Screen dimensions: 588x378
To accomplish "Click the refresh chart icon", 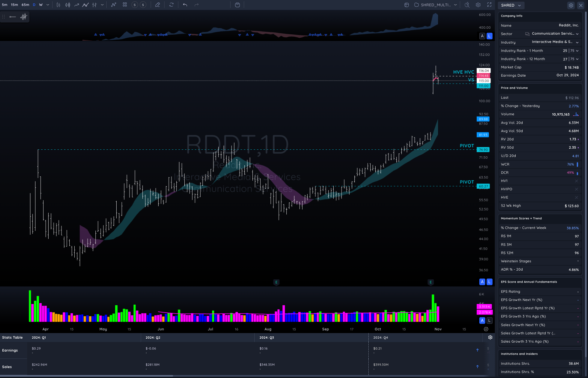I will (x=171, y=5).
